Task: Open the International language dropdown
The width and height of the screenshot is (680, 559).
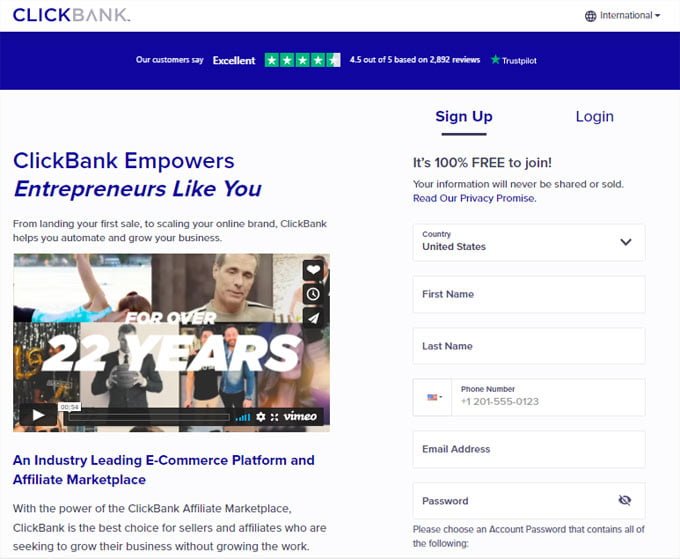Action: pyautogui.click(x=623, y=16)
